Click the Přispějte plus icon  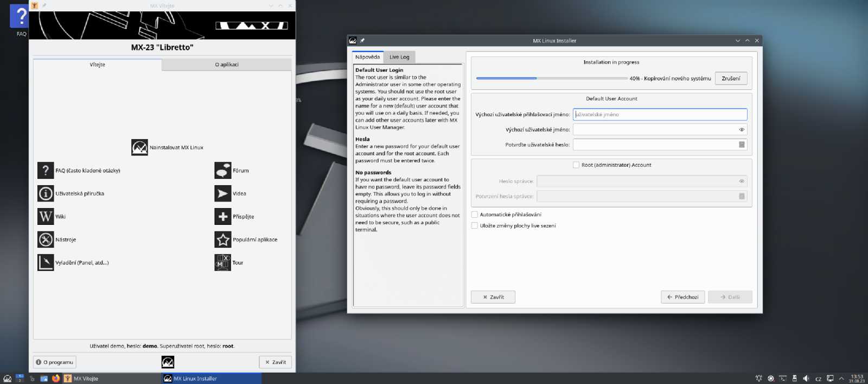[223, 216]
